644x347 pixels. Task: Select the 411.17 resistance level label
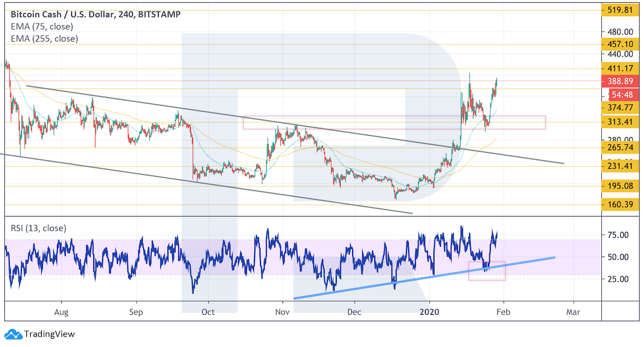(x=620, y=69)
